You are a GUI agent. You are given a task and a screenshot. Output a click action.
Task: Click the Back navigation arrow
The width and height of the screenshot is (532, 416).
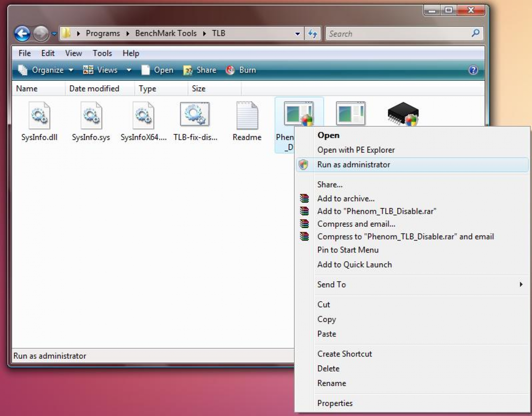(x=22, y=34)
